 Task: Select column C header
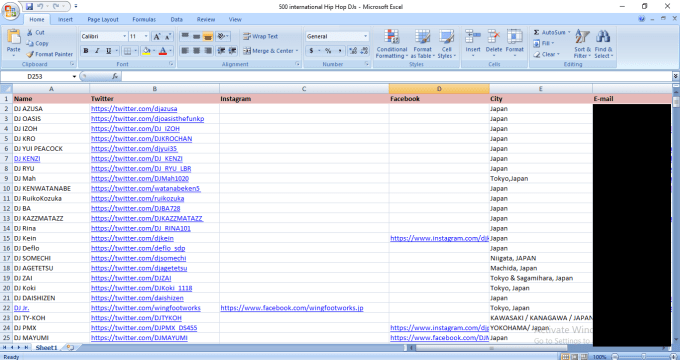304,89
